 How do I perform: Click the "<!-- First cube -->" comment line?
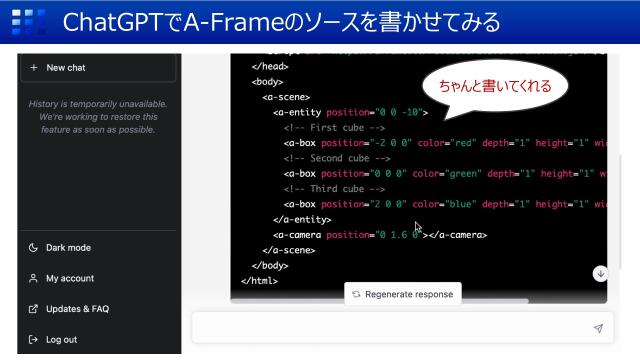click(x=334, y=128)
